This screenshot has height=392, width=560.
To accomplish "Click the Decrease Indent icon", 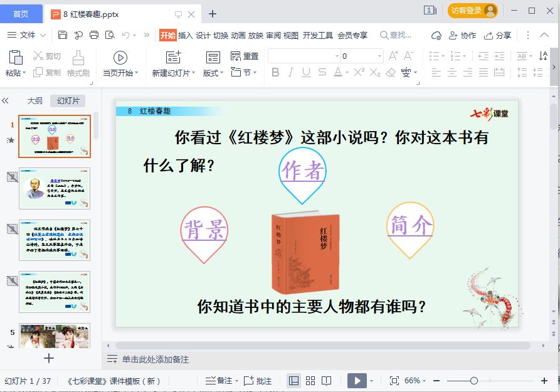I will coord(483,56).
